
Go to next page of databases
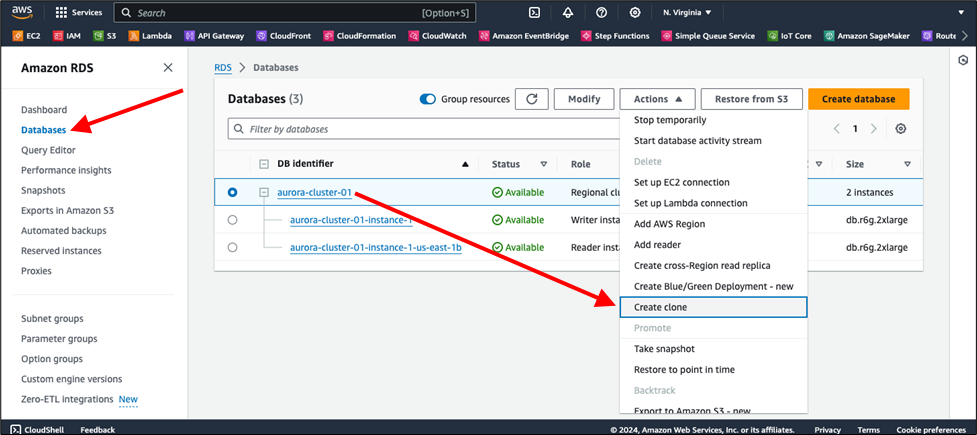click(874, 129)
